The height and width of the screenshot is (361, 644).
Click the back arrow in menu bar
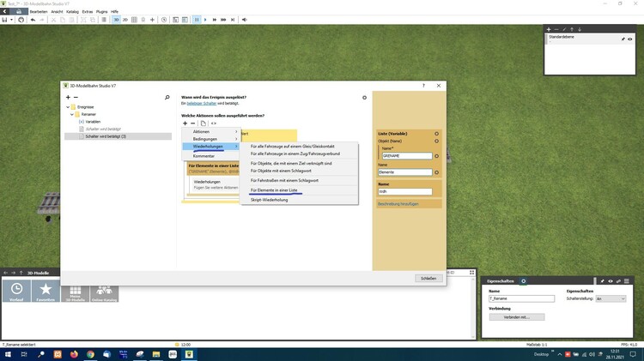pyautogui.click(x=4, y=11)
